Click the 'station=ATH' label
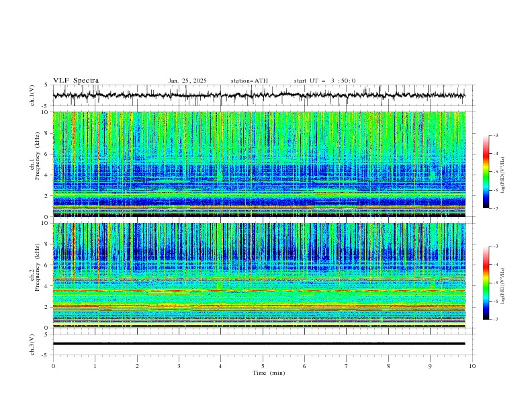The image size is (532, 411). [249, 81]
